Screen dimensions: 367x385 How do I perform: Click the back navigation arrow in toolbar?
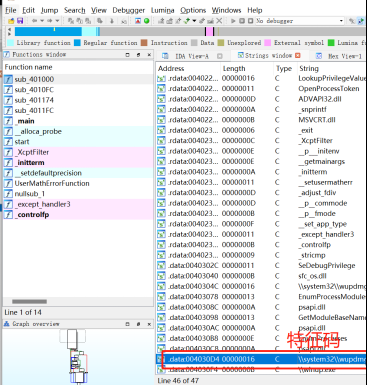(x=34, y=21)
